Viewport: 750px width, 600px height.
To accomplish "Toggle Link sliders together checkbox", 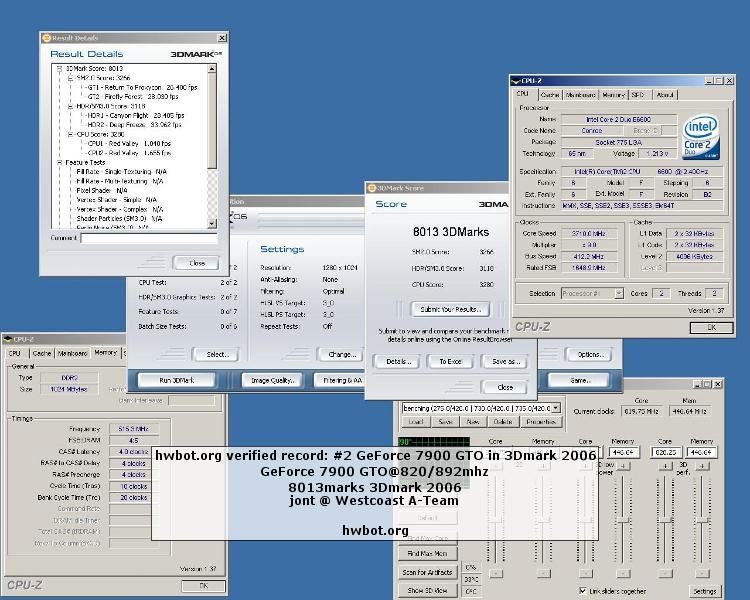I will point(583,591).
